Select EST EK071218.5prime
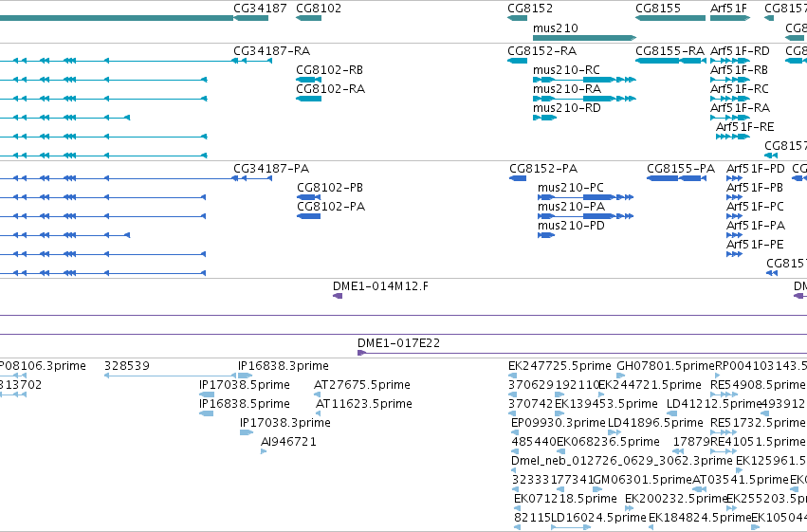Image resolution: width=807 pixels, height=532 pixels. point(565,500)
